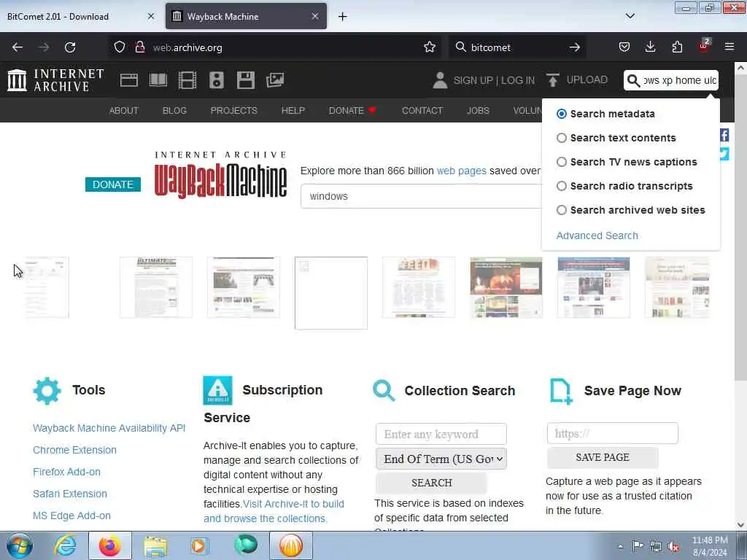Click the teal DONATE button

[113, 184]
